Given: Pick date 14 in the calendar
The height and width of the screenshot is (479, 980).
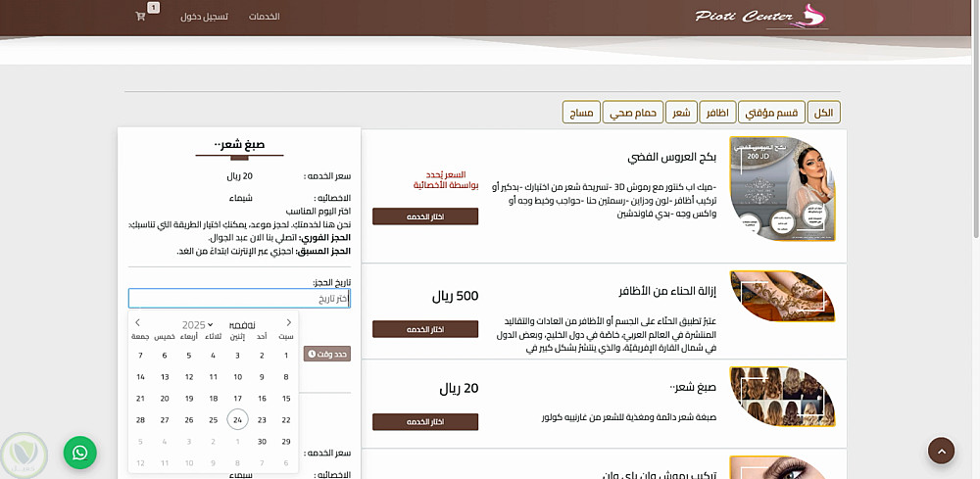Looking at the screenshot, I should pyautogui.click(x=140, y=377).
